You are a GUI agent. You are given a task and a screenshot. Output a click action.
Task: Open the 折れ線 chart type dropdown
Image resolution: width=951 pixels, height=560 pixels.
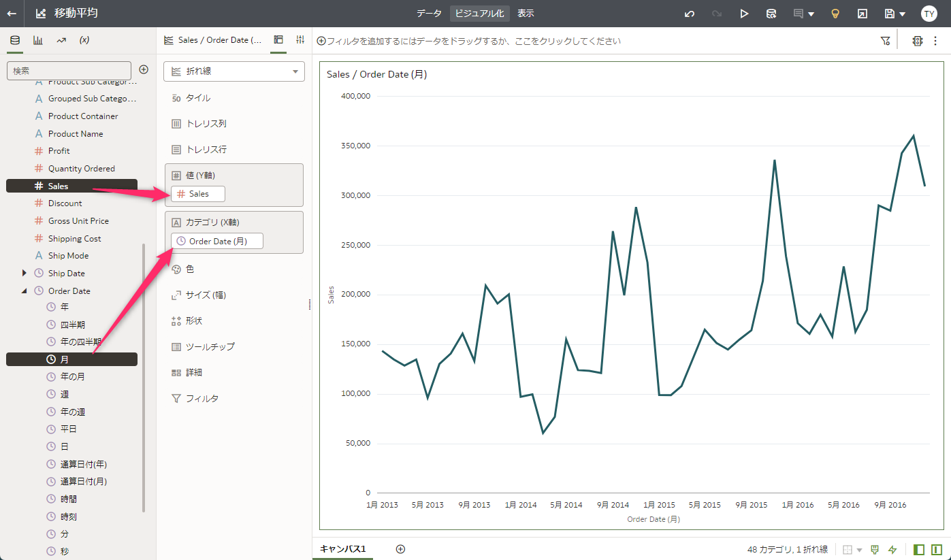(234, 71)
